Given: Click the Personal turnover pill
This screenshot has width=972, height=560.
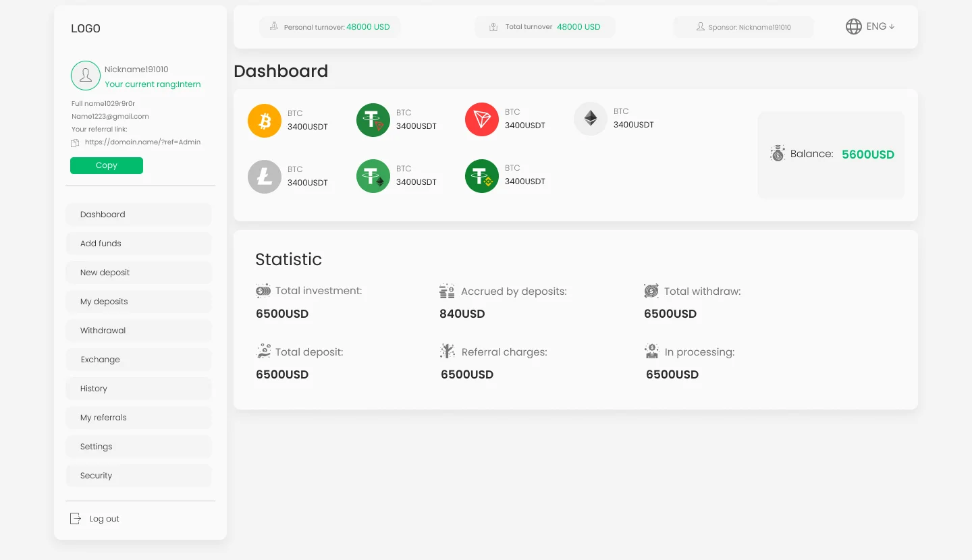Looking at the screenshot, I should click(330, 27).
